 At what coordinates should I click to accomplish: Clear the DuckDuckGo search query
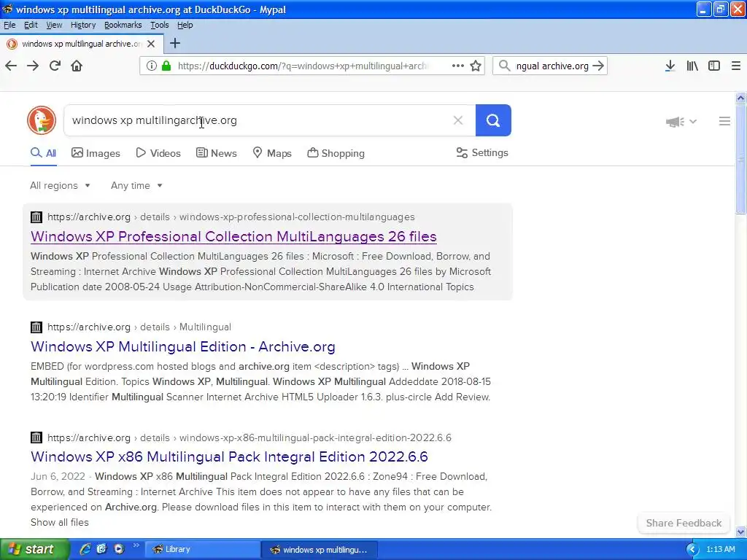pos(458,120)
